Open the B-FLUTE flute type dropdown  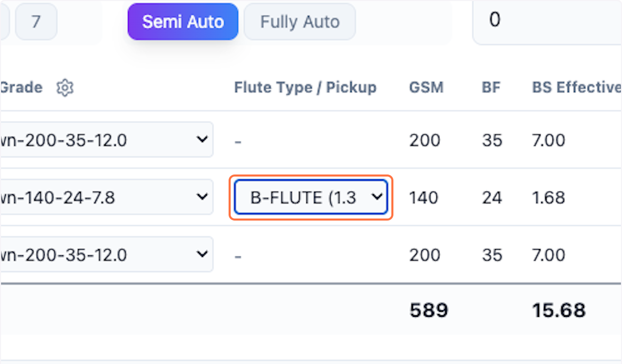click(x=311, y=197)
